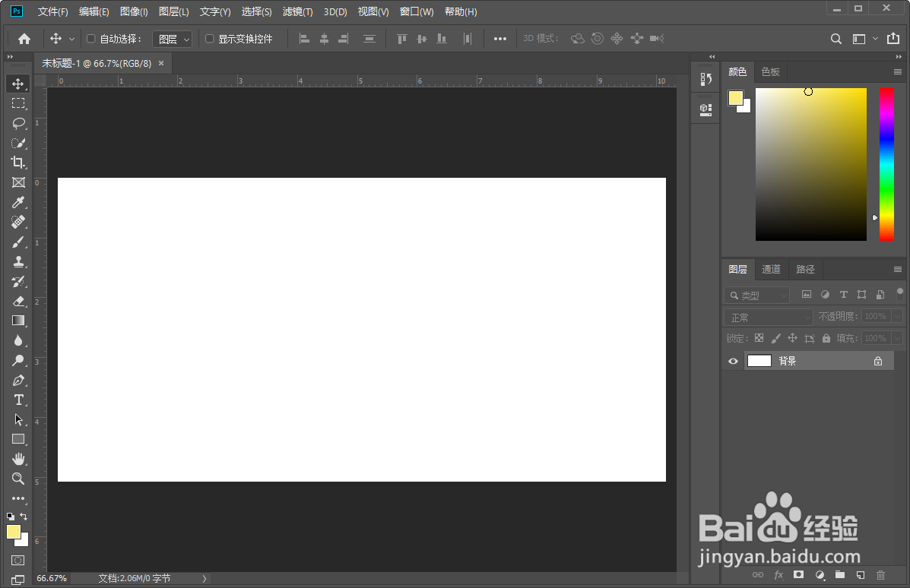Image resolution: width=910 pixels, height=588 pixels.
Task: Open the Add layer style (fx) menu
Action: click(x=777, y=575)
